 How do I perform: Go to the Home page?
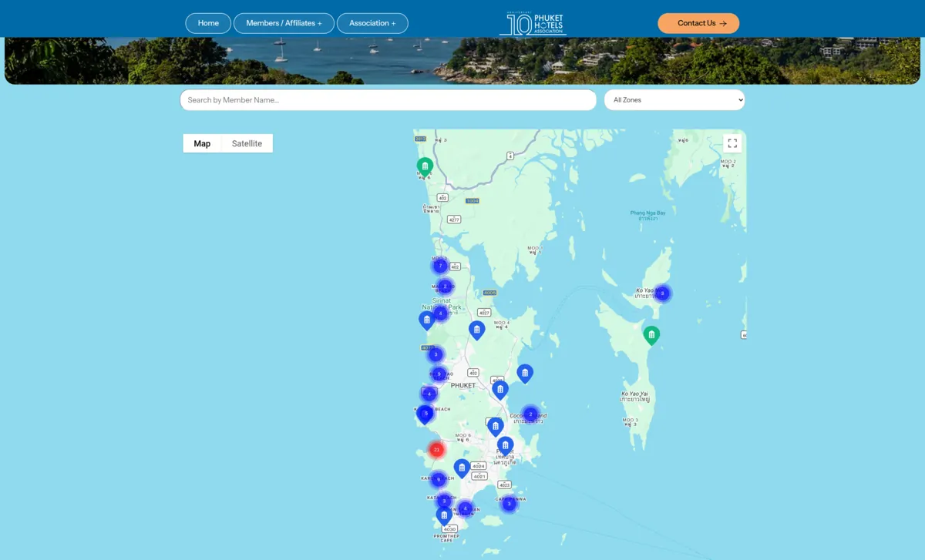coord(208,23)
